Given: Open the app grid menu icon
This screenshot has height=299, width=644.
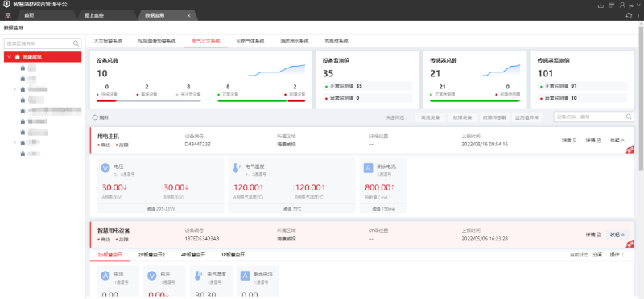Looking at the screenshot, I should 8,15.
